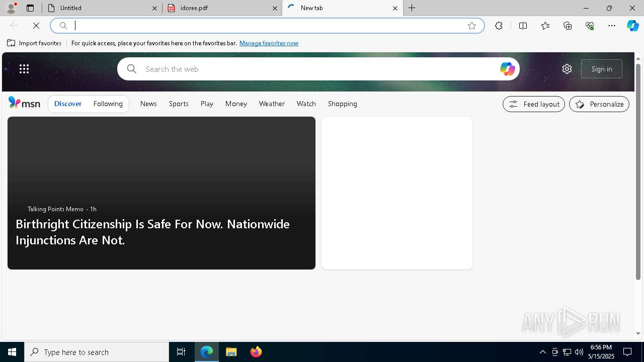Select the Discover feed tab
This screenshot has width=644, height=362.
coord(68,104)
